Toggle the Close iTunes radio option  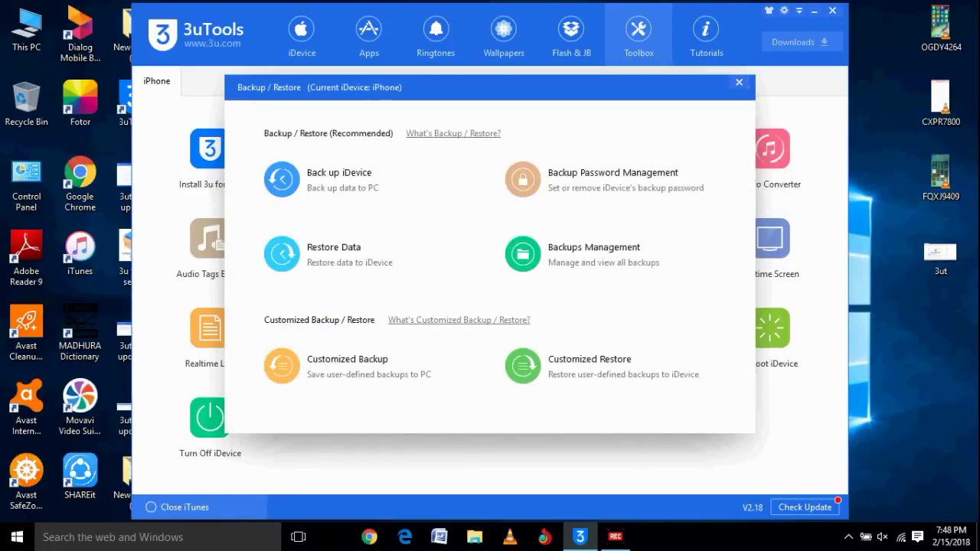pyautogui.click(x=151, y=507)
